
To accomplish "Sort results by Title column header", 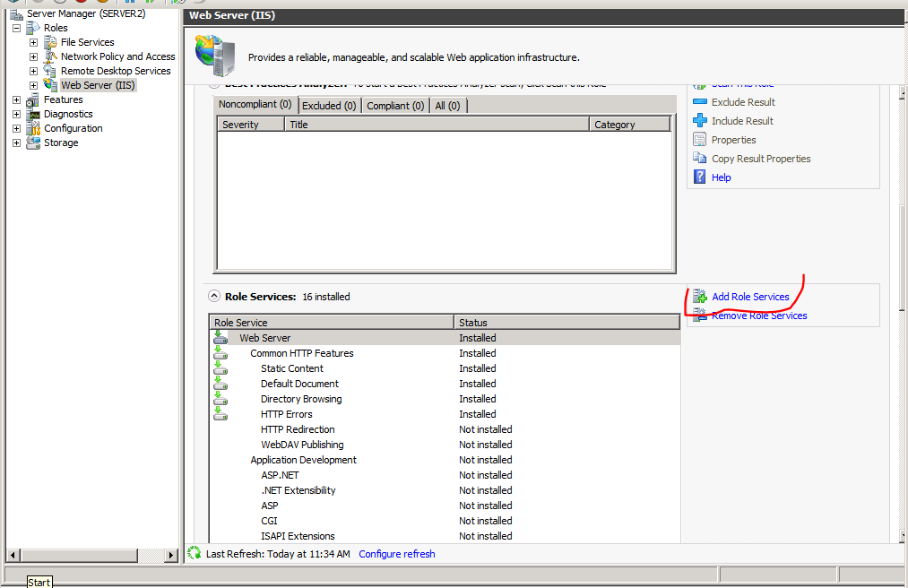I will 437,124.
